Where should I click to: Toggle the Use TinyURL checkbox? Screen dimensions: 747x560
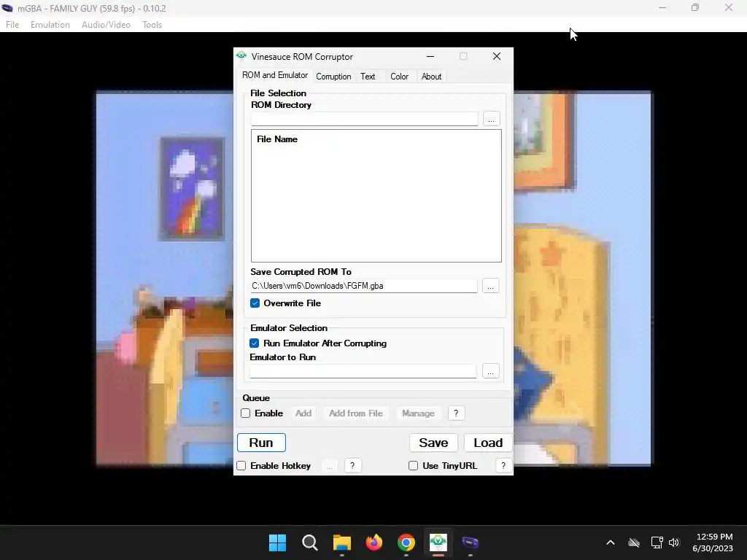coord(414,466)
